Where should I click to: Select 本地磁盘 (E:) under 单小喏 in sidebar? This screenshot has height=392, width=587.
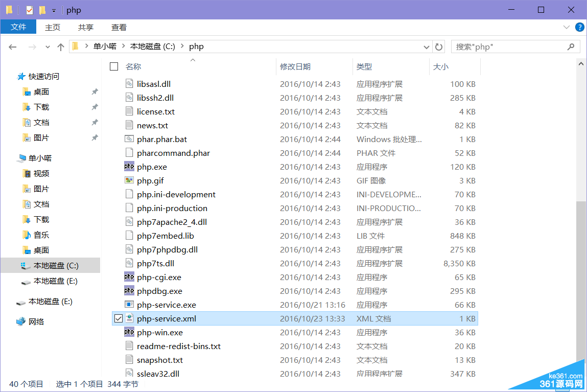click(x=55, y=281)
